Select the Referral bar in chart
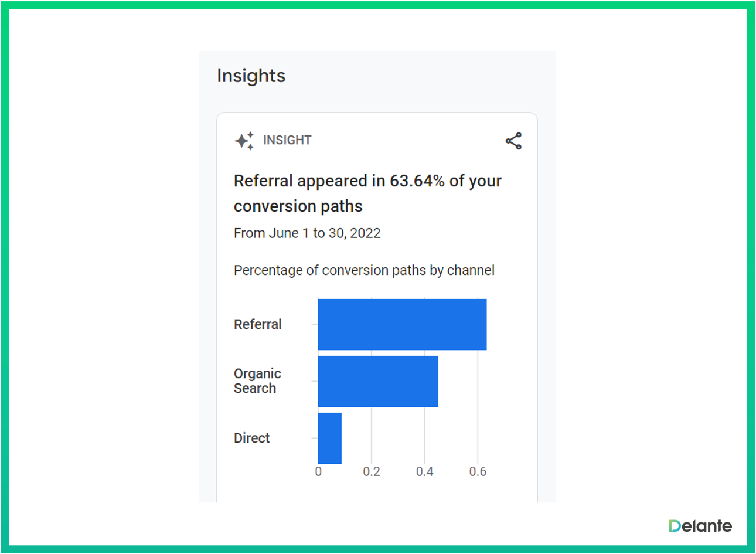 pos(402,324)
